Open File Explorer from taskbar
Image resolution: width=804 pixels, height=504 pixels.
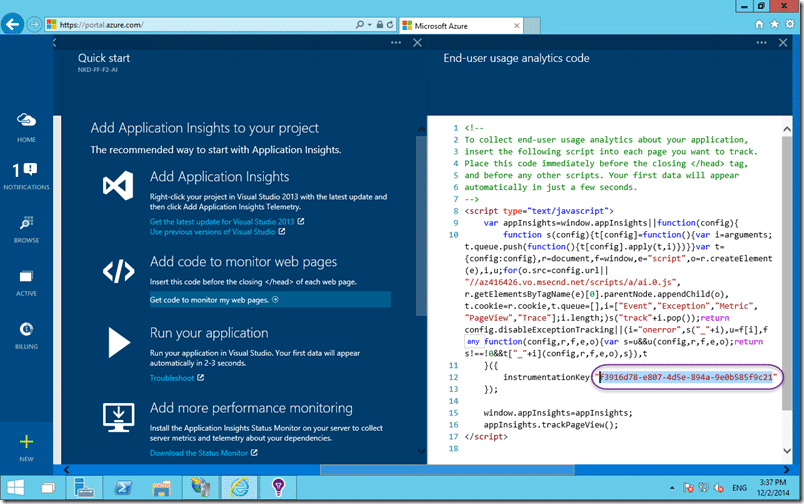click(162, 488)
